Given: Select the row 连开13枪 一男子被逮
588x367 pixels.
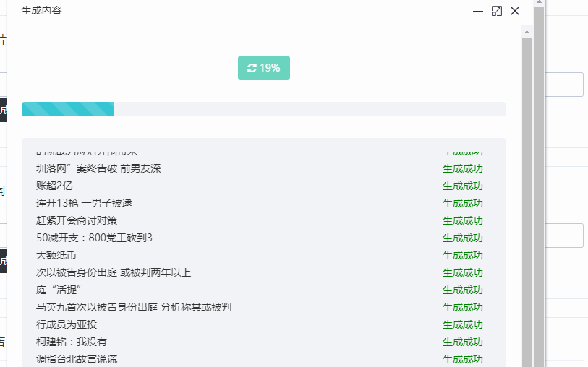Looking at the screenshot, I should click(x=84, y=203).
